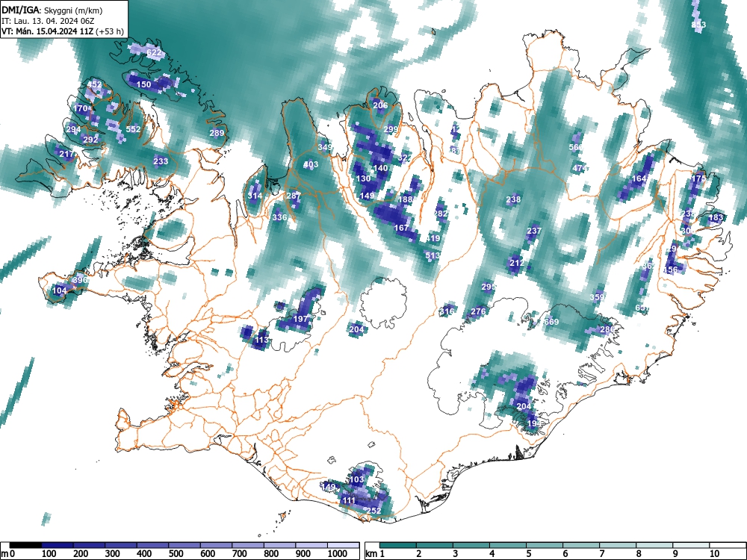Select the '212' visibility value
Screen dimensions: 747x560
pyautogui.click(x=517, y=262)
